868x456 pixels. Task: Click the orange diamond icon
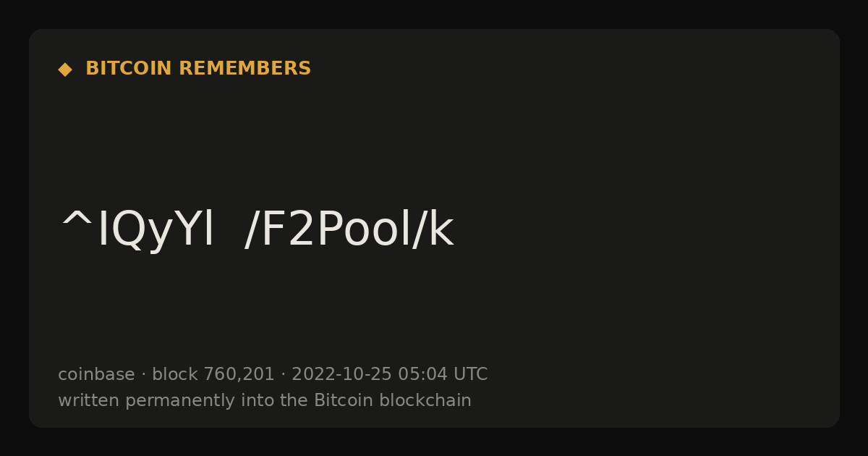65,69
